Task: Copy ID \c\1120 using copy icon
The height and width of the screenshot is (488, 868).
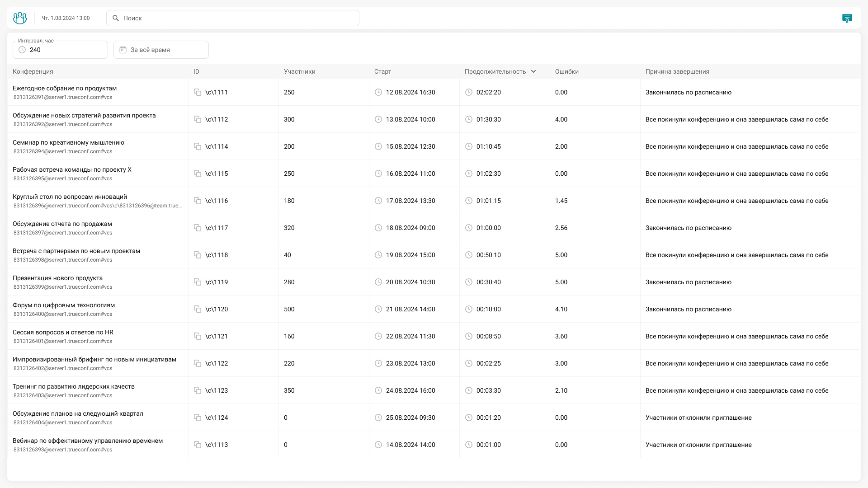Action: [198, 309]
